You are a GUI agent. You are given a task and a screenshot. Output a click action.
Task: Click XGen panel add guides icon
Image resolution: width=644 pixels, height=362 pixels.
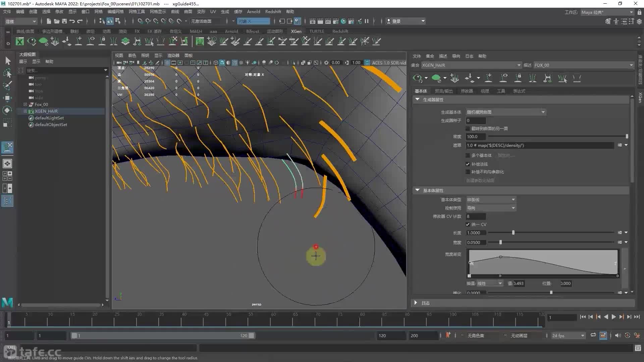coord(454,78)
